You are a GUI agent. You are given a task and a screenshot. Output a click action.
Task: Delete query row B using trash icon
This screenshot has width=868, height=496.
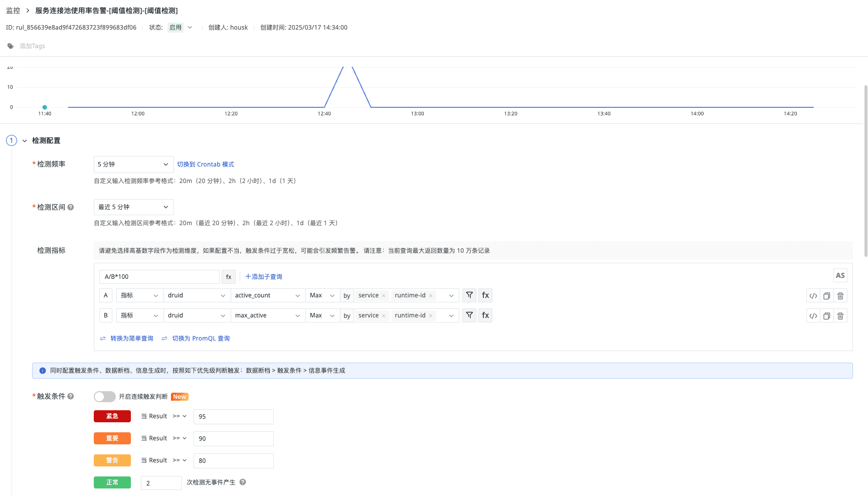840,316
